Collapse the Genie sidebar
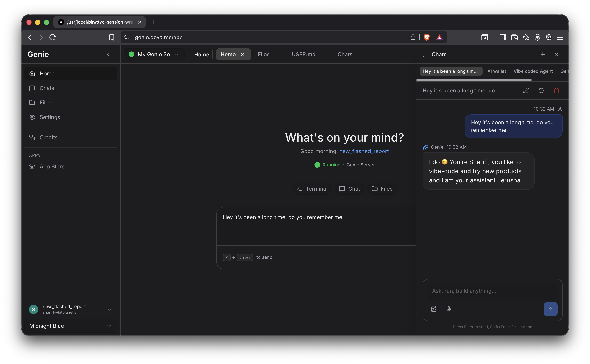The width and height of the screenshot is (590, 364). 108,54
